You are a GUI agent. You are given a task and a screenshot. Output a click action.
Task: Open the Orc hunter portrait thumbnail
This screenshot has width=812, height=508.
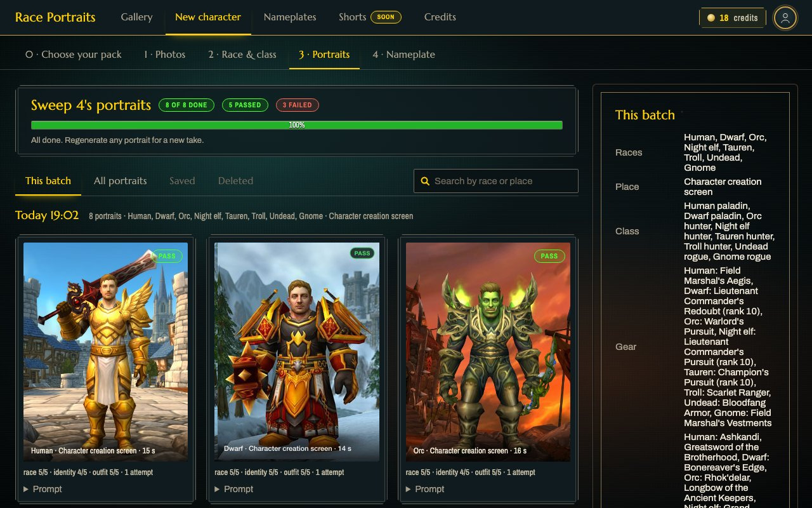pyautogui.click(x=488, y=352)
